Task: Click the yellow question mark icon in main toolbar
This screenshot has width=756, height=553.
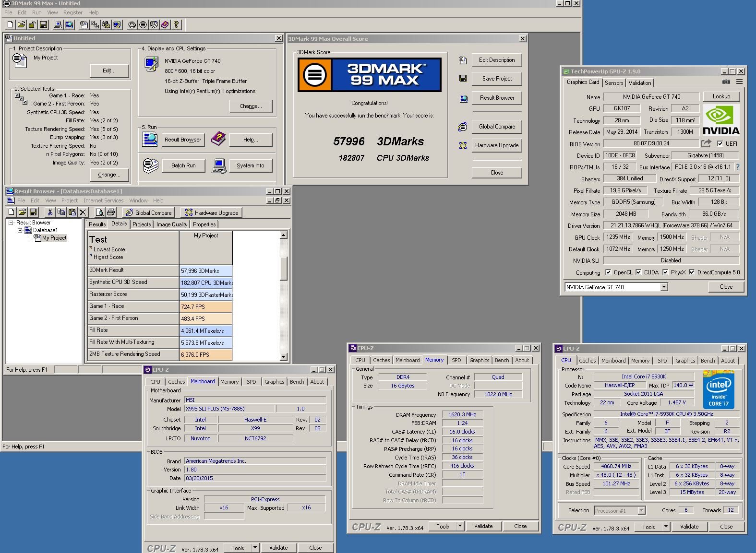Action: 176,24
